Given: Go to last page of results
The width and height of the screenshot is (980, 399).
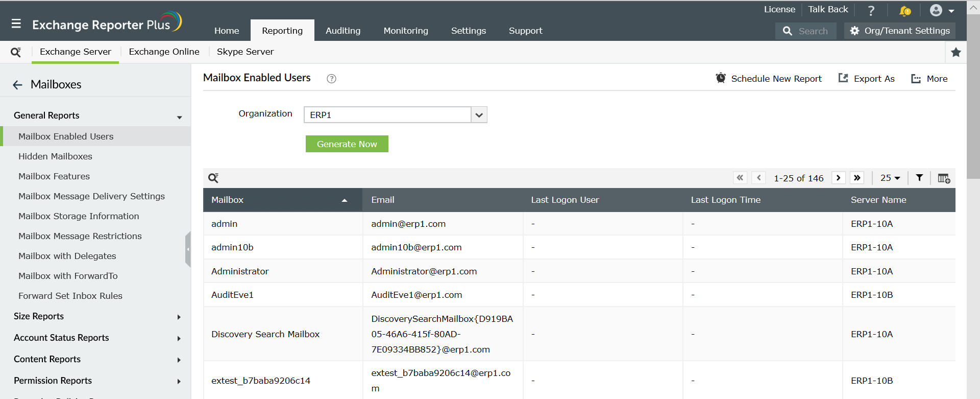Looking at the screenshot, I should click(857, 178).
